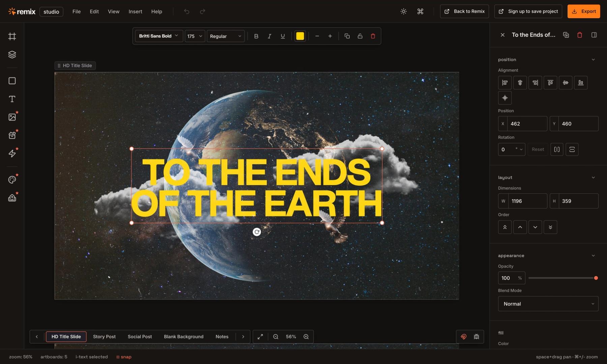Open the Insert menu
Viewport: 607px width, 364px height.
(x=135, y=11)
